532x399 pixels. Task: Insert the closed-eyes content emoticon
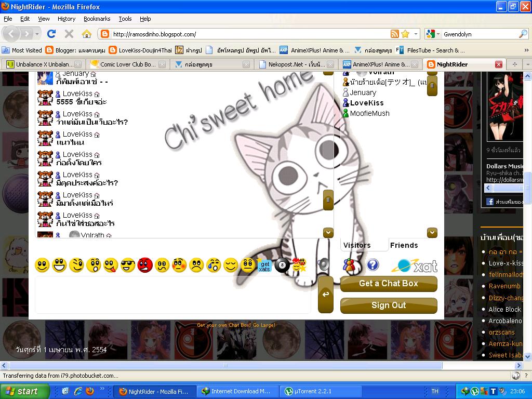[231, 265]
